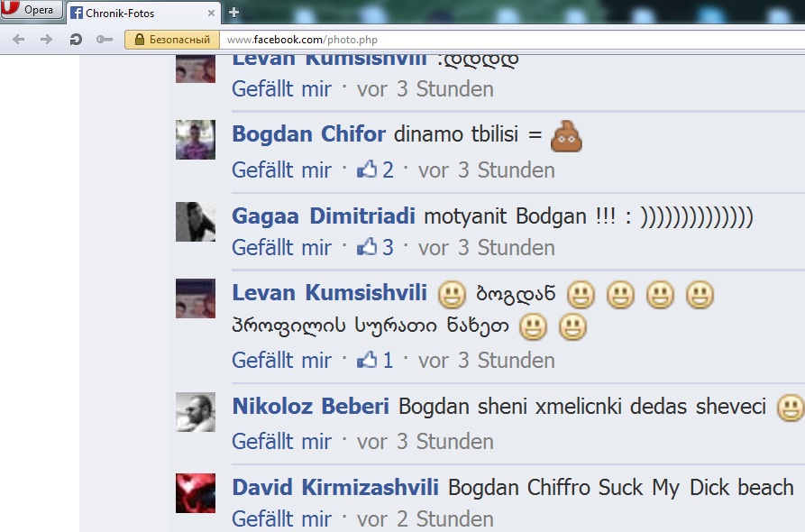Screen dimensions: 805x532
Task: Go back with the browser back arrow
Action: pyautogui.click(x=19, y=40)
